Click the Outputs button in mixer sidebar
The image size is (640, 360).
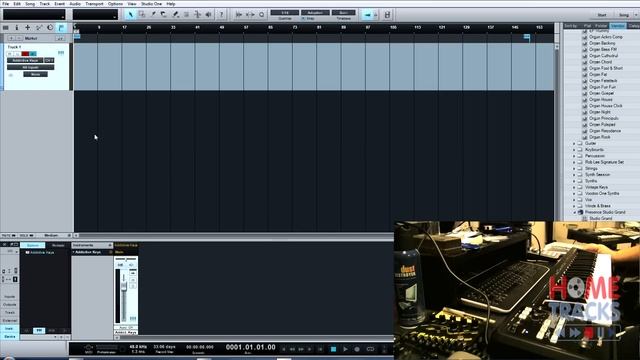point(10,304)
